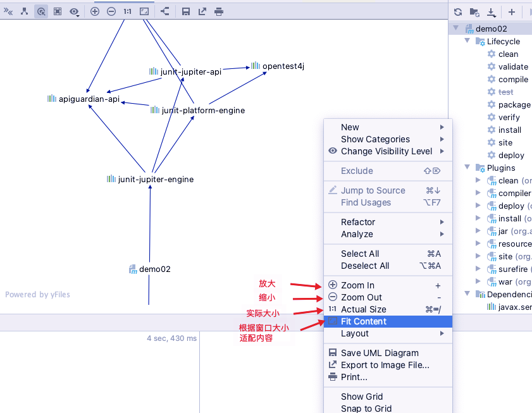Click the apply layout toolbar icon
Screen dimensions: 532x413
coord(165,11)
